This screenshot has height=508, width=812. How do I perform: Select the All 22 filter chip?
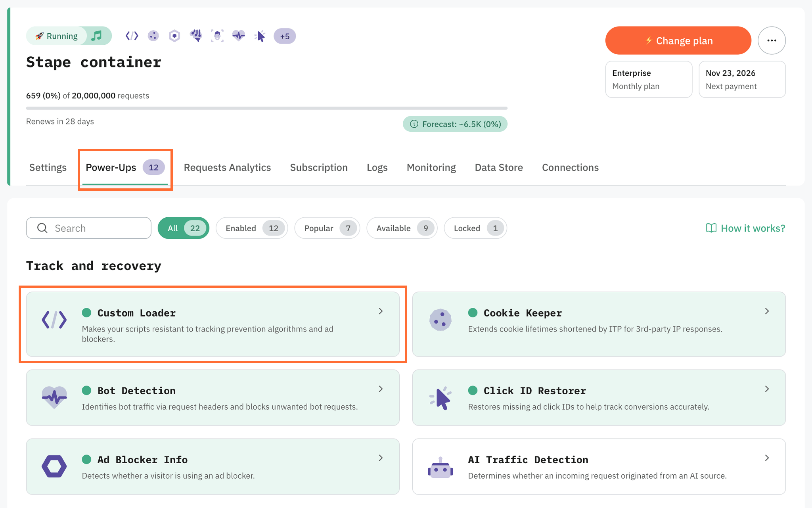pyautogui.click(x=184, y=228)
